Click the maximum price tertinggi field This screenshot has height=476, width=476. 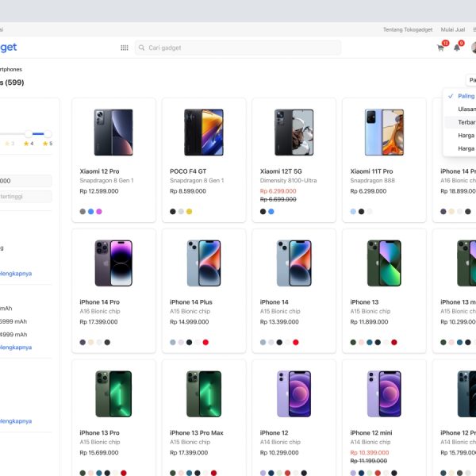click(x=26, y=197)
